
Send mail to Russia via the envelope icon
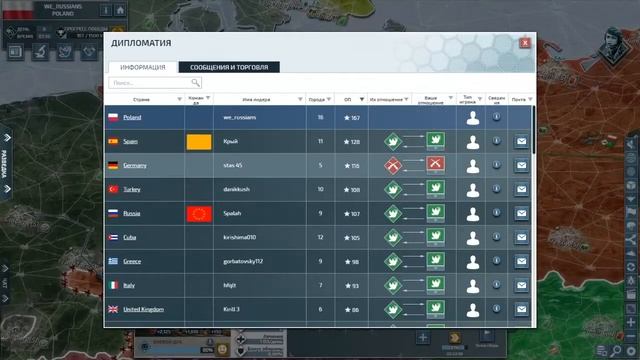(x=521, y=213)
